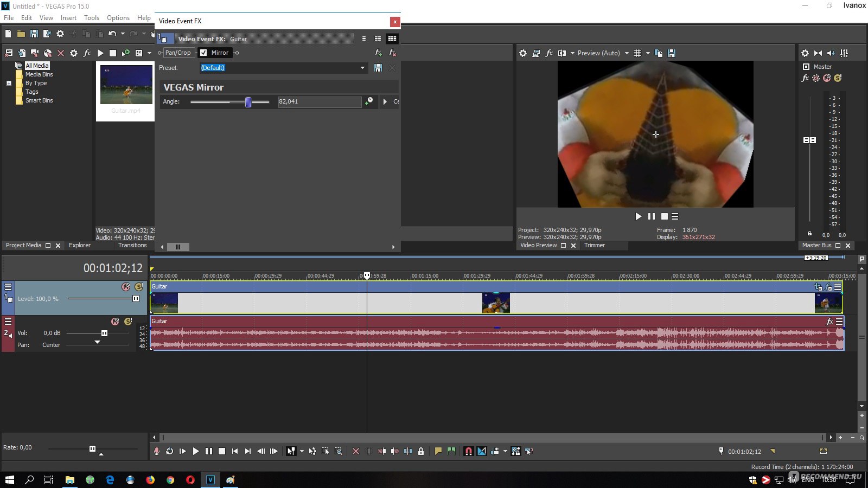Expand the By Type media tree node
868x488 pixels.
pos(9,83)
